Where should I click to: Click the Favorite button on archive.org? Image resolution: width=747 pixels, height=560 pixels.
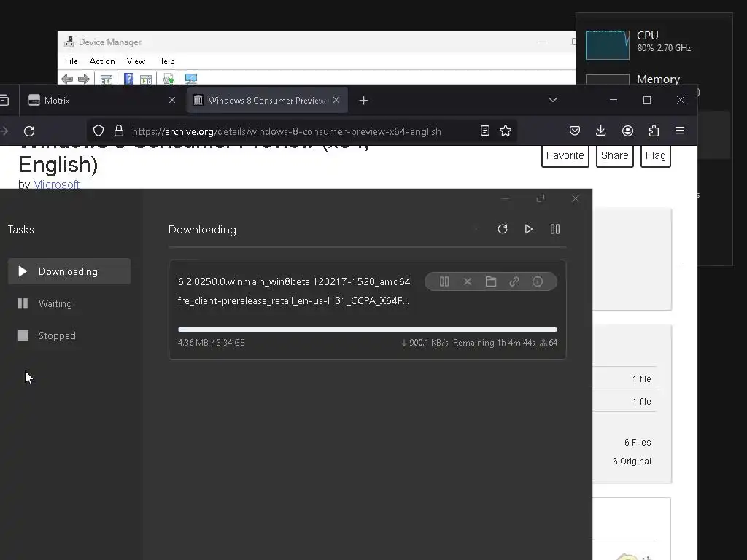(x=565, y=156)
